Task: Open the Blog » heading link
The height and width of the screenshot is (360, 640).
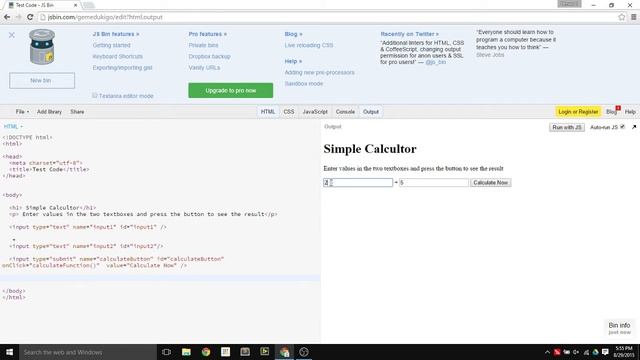Action: coord(293,34)
